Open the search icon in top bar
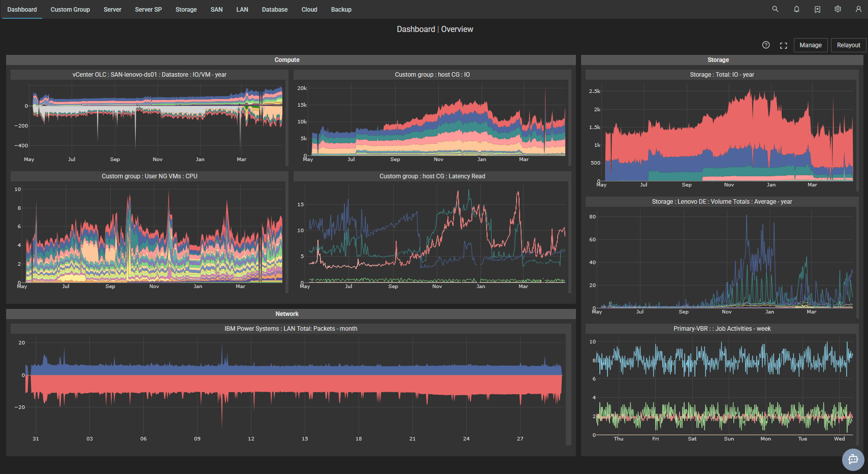 775,9
